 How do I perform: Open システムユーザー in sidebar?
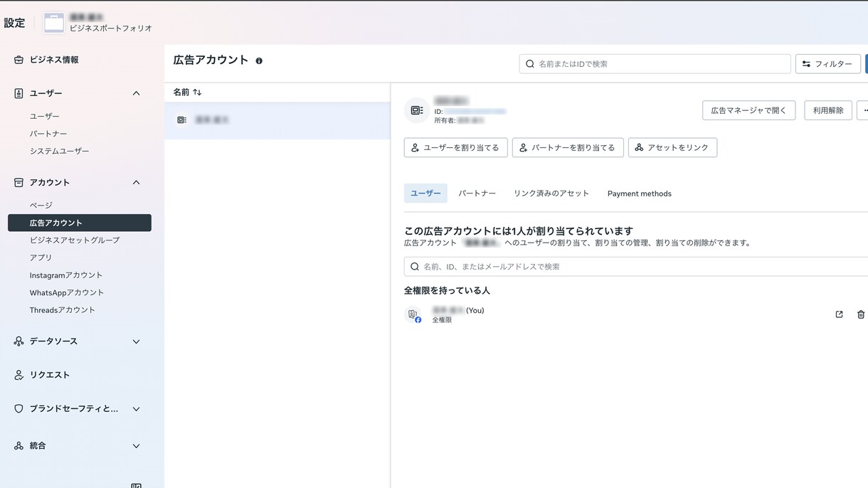[x=60, y=151]
